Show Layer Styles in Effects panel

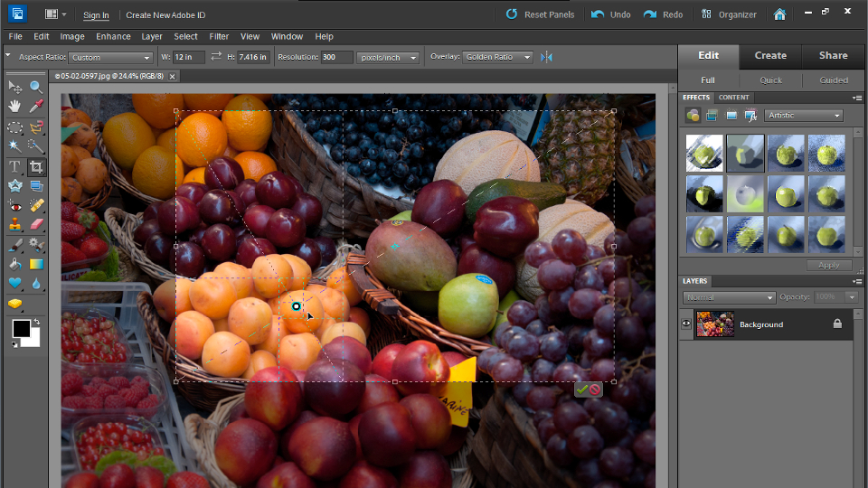tap(712, 115)
